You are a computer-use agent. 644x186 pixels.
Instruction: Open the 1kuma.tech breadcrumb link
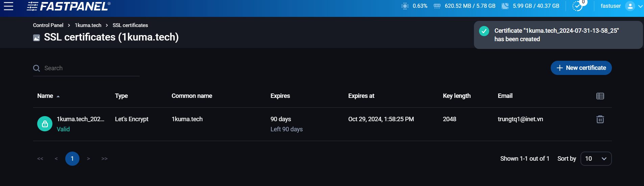(88, 25)
